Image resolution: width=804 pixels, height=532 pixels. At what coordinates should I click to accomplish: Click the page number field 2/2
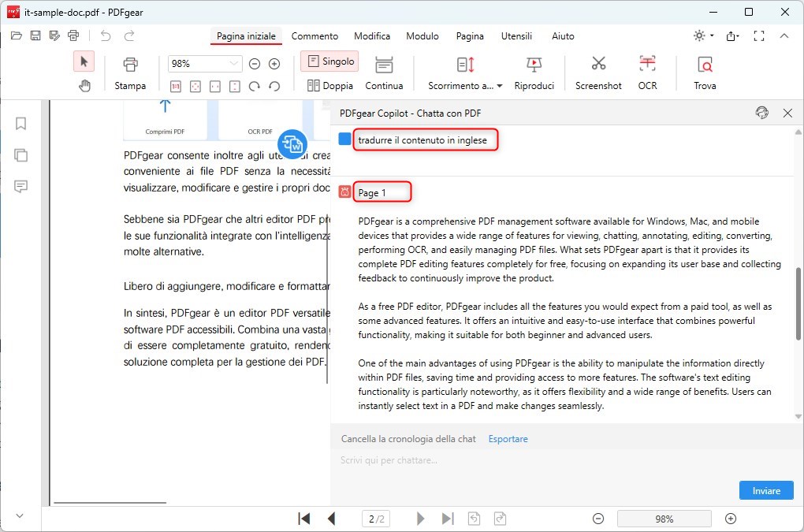coord(376,519)
